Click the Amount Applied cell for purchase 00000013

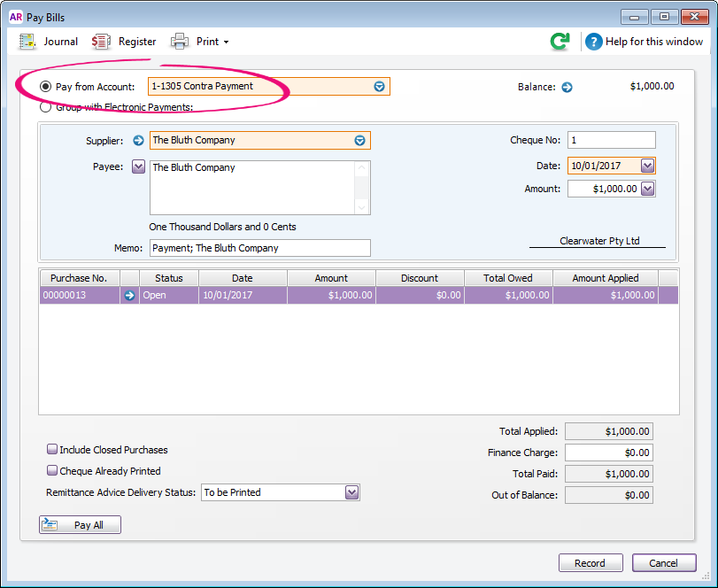[606, 296]
